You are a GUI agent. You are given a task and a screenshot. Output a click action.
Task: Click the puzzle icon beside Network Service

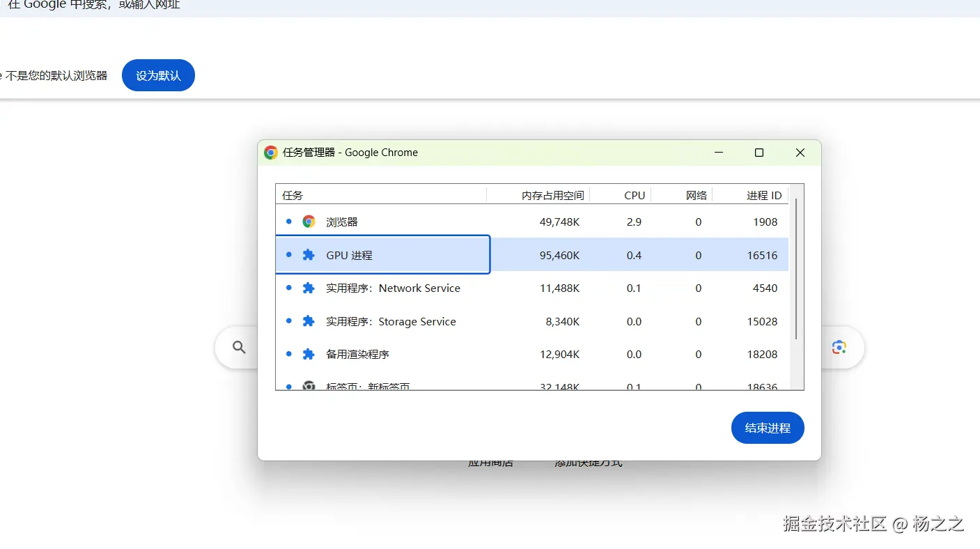pos(309,288)
